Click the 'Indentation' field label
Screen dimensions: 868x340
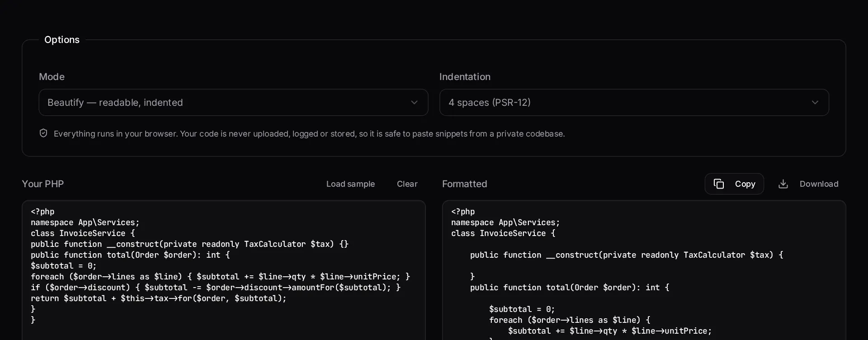[465, 77]
